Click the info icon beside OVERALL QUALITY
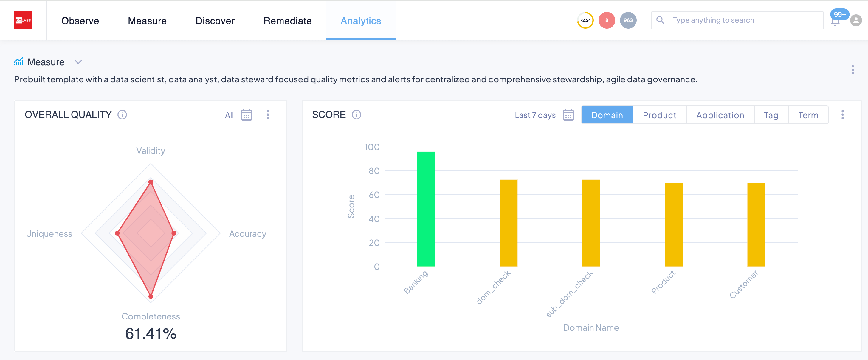The height and width of the screenshot is (360, 868). pyautogui.click(x=122, y=115)
